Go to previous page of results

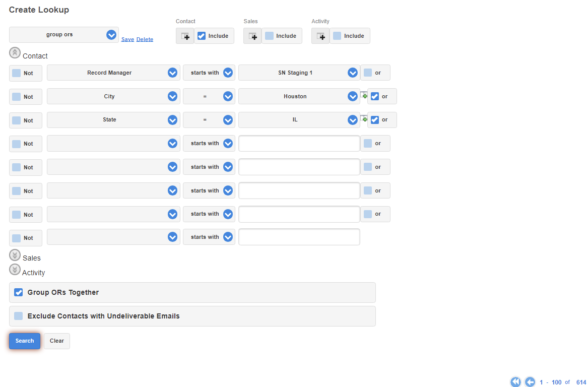(x=530, y=382)
